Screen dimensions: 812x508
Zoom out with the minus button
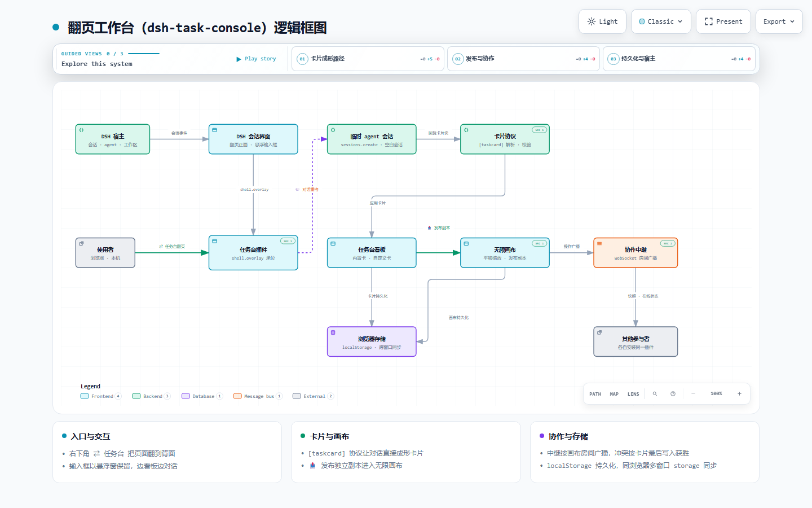[693, 394]
